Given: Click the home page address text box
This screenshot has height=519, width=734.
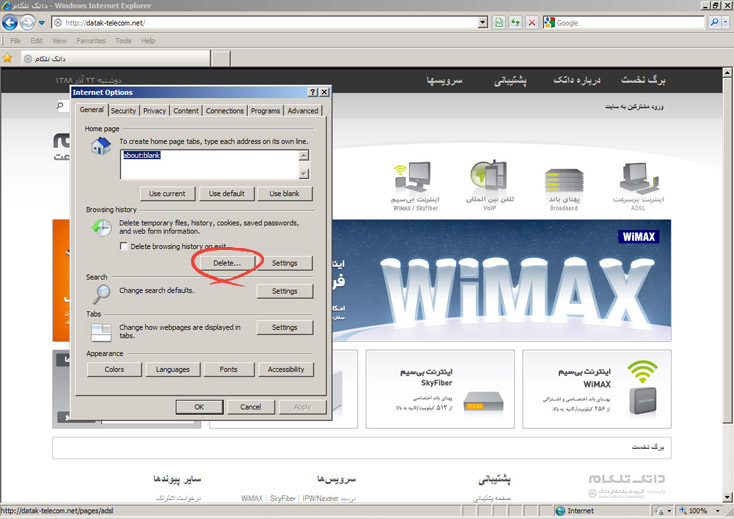Looking at the screenshot, I should 210,164.
